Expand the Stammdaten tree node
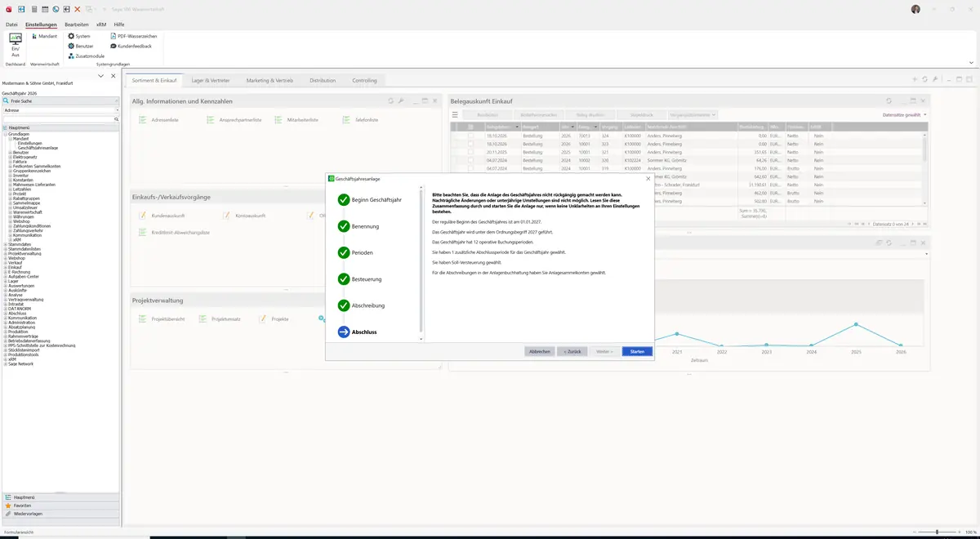Viewport: 980px width, 539px height. point(6,244)
